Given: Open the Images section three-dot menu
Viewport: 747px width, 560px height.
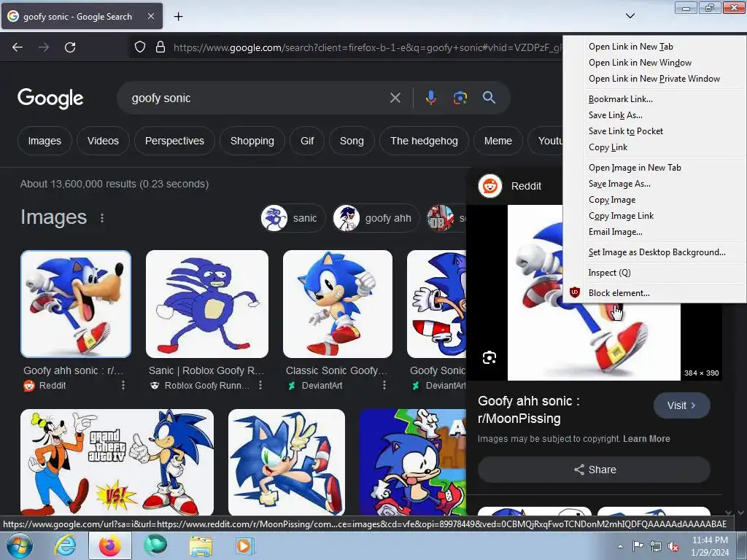Looking at the screenshot, I should (102, 218).
